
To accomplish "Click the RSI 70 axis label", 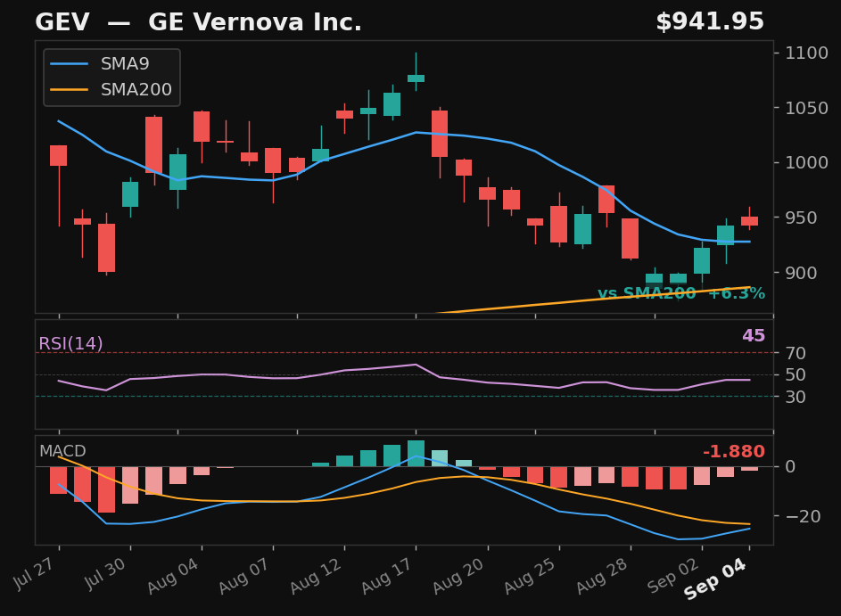I will [796, 353].
